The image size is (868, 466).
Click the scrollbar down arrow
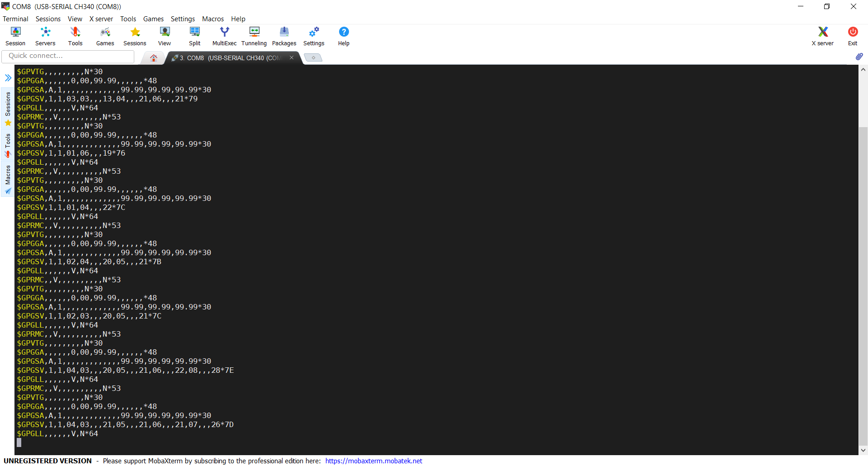(863, 450)
